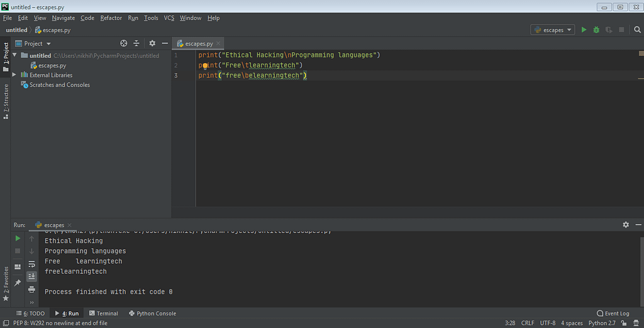Click the intention lightbulb on line 2
The image size is (644, 328).
[205, 65]
